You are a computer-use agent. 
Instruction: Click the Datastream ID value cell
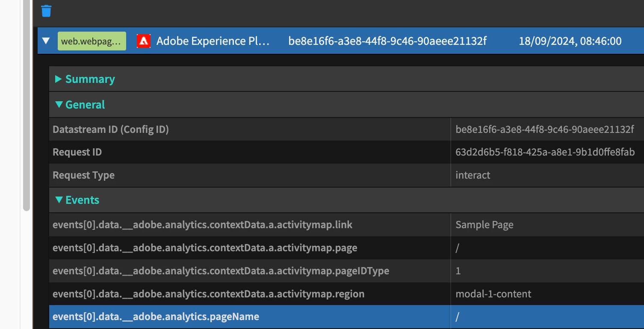click(x=547, y=129)
